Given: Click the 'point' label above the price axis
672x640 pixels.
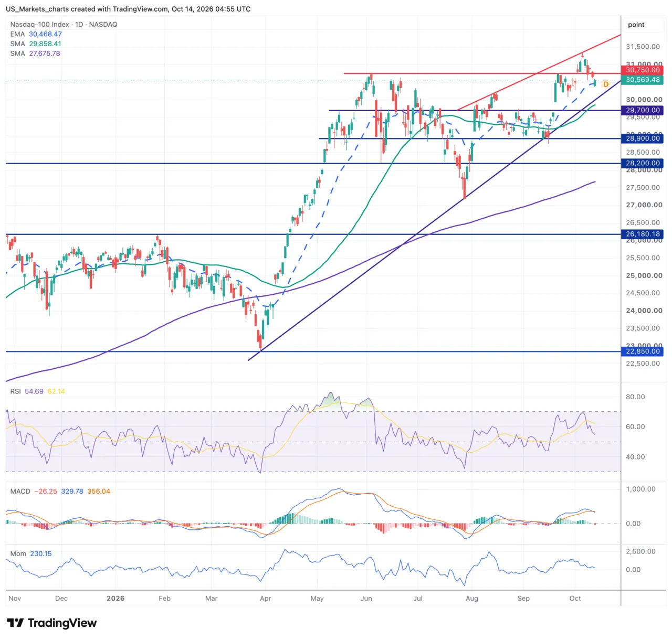Looking at the screenshot, I should point(636,25).
